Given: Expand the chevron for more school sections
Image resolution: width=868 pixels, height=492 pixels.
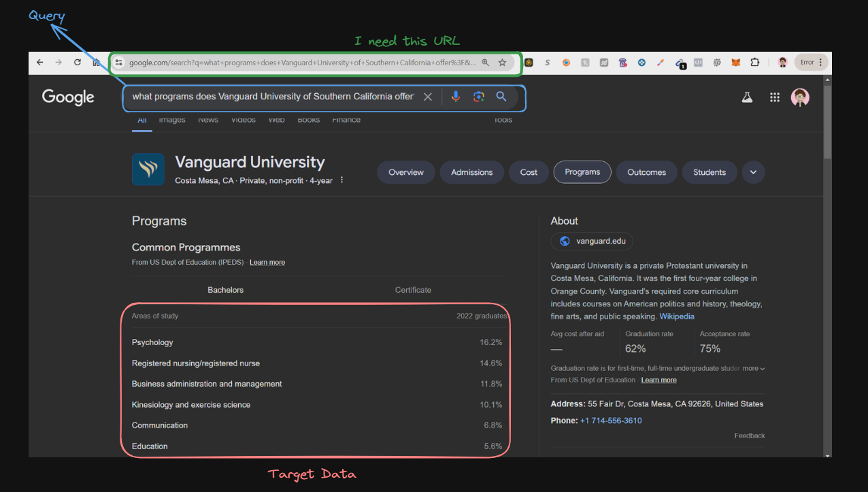Looking at the screenshot, I should click(x=753, y=172).
